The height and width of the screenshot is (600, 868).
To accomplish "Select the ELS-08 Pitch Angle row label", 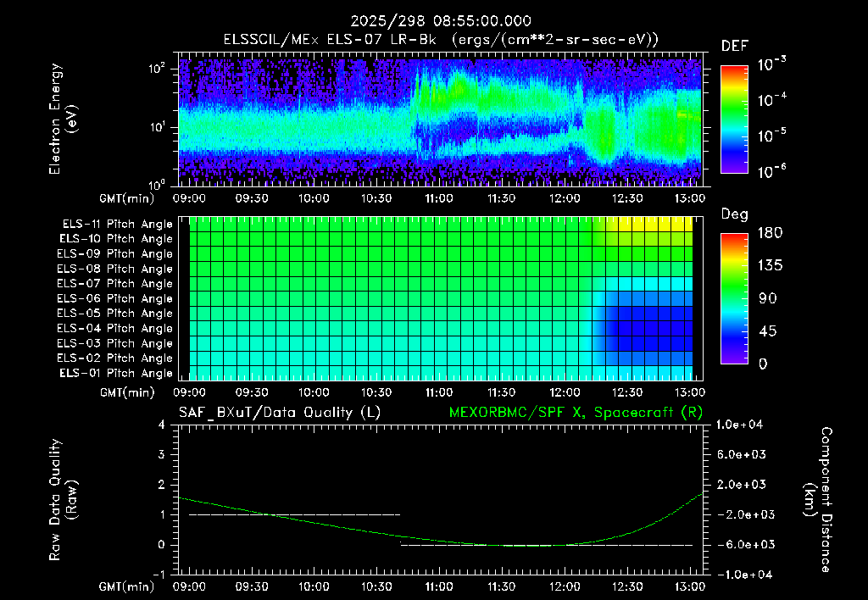I will [x=115, y=269].
